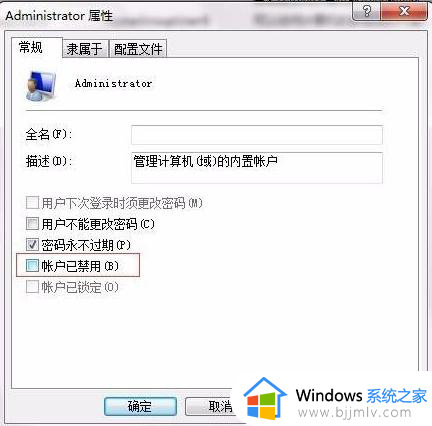This screenshot has width=432, height=426.
Task: Confirm with the 确定 button
Action: click(140, 406)
